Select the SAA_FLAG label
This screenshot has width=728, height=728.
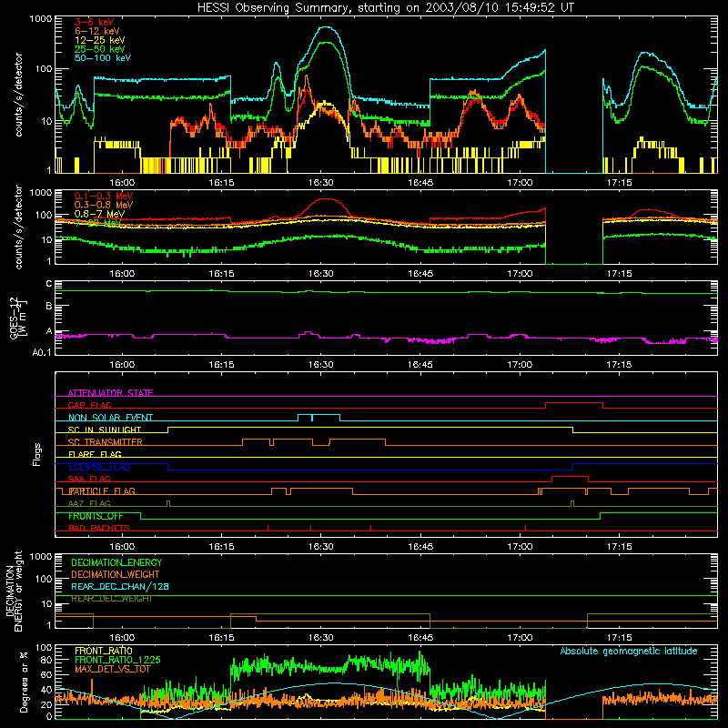click(x=89, y=479)
